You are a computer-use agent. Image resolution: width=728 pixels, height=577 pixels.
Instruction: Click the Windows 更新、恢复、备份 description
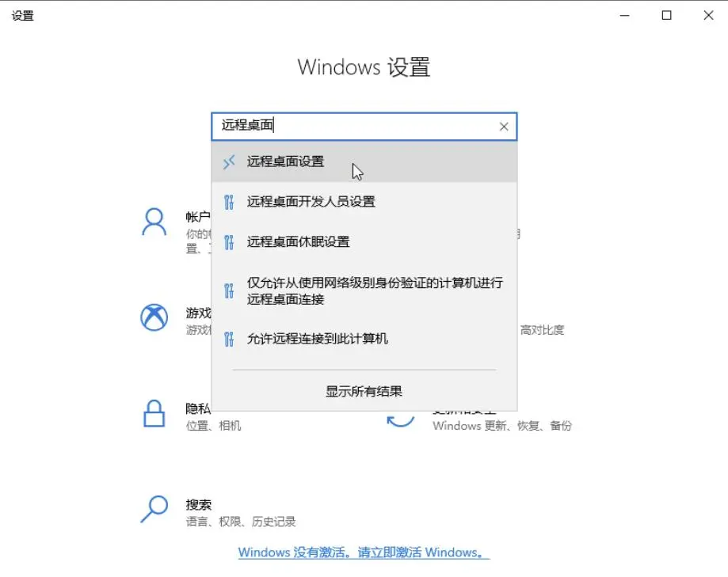pos(502,426)
